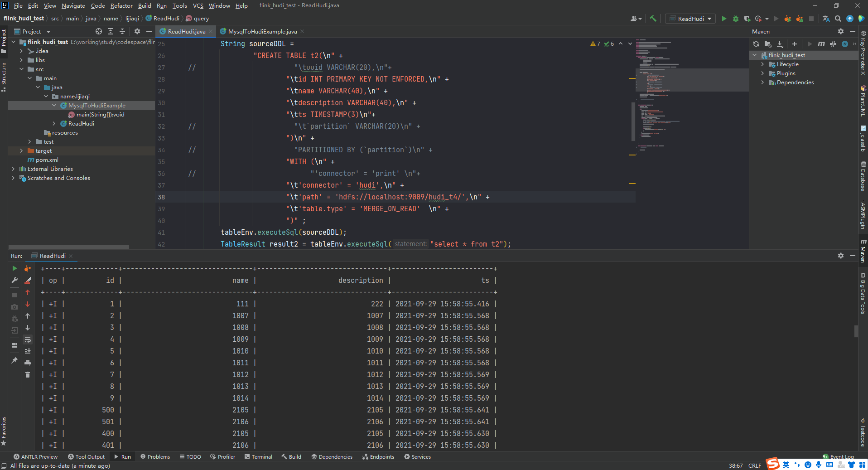Toggle the Project tool window side tab
This screenshot has height=470, width=868.
(4, 41)
